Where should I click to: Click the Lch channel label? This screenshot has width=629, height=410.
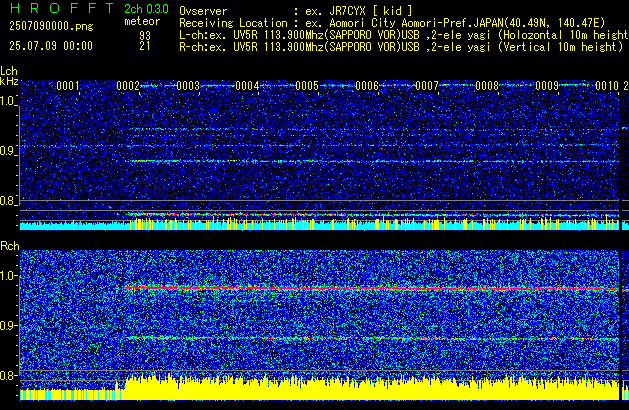point(9,71)
